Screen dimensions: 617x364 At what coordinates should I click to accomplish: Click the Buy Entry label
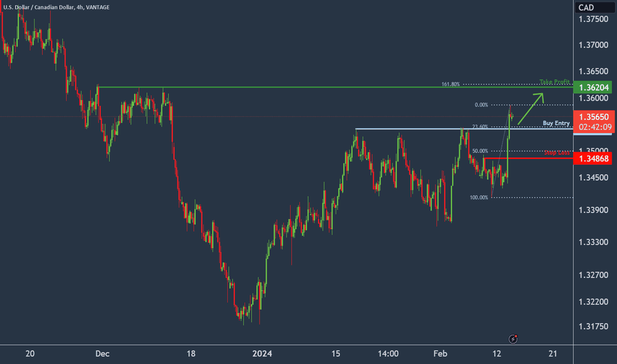point(556,123)
